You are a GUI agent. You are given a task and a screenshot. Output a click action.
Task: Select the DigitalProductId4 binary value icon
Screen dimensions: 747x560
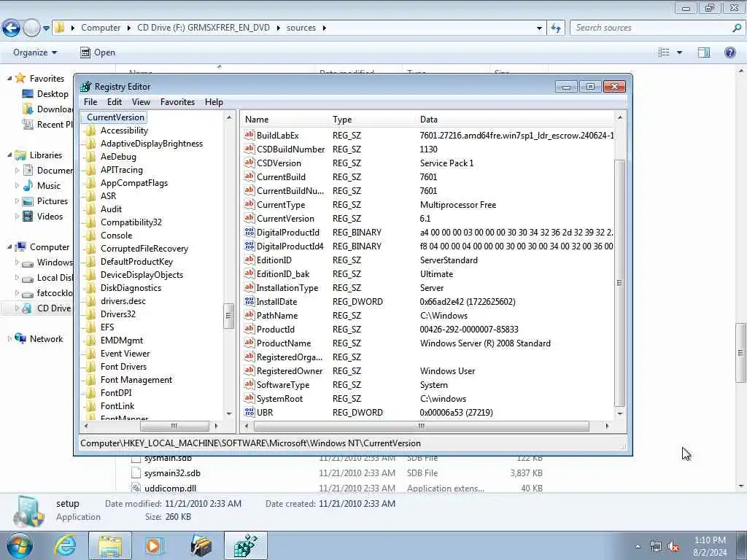pos(249,246)
